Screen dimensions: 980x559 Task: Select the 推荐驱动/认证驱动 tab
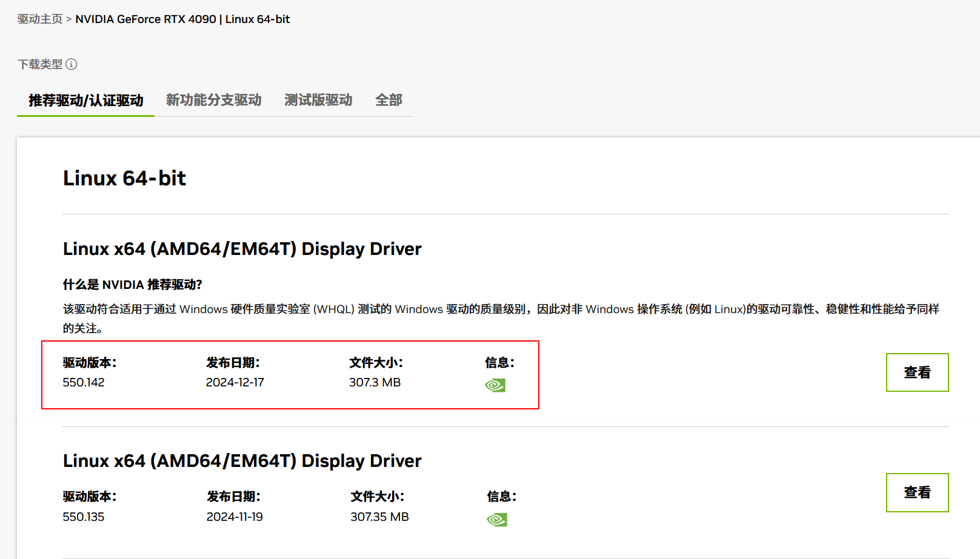[x=86, y=100]
